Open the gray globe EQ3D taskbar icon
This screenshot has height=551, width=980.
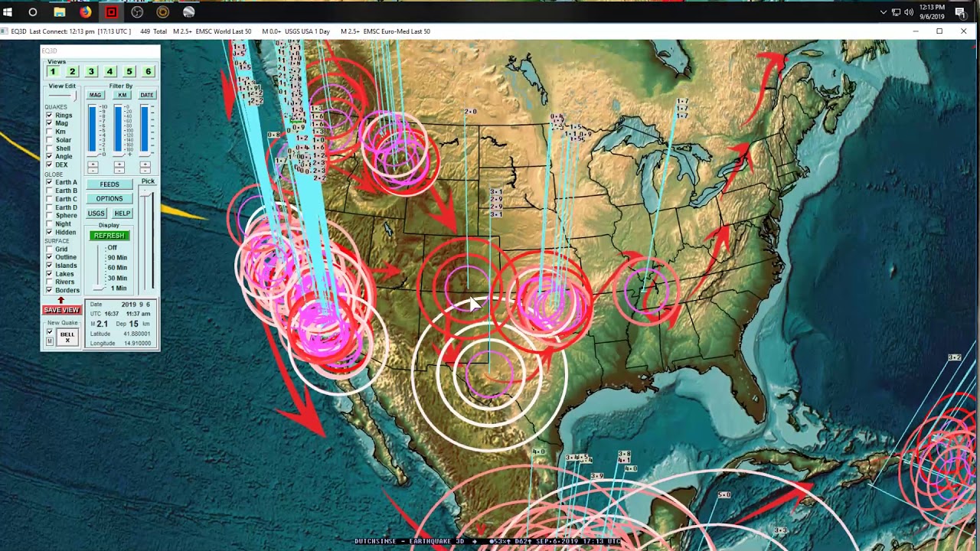[188, 12]
